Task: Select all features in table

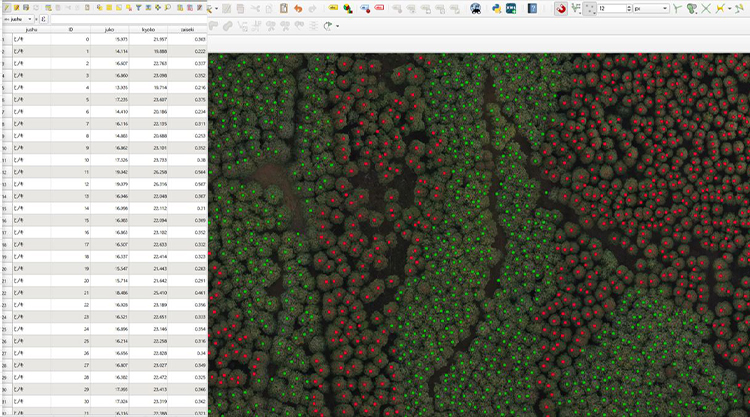Action: (x=109, y=8)
